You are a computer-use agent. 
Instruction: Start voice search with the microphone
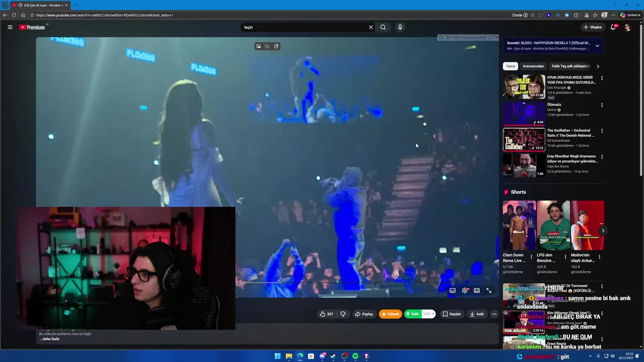[x=400, y=27]
